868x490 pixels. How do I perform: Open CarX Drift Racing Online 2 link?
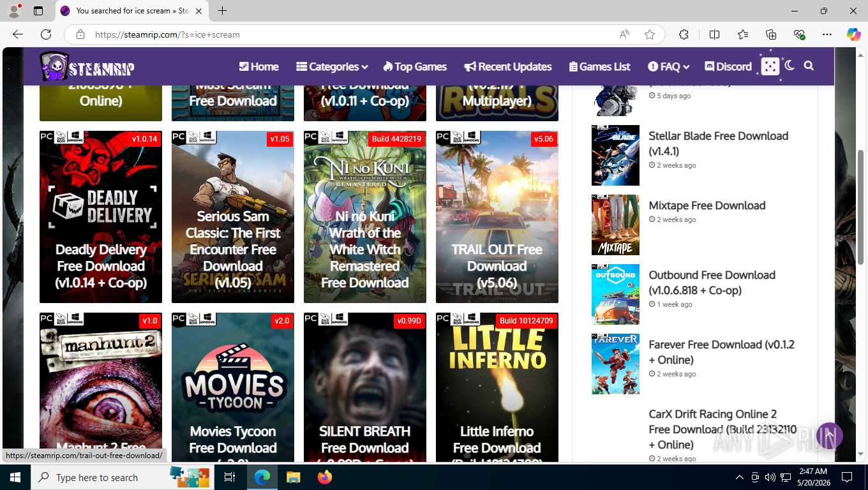722,429
